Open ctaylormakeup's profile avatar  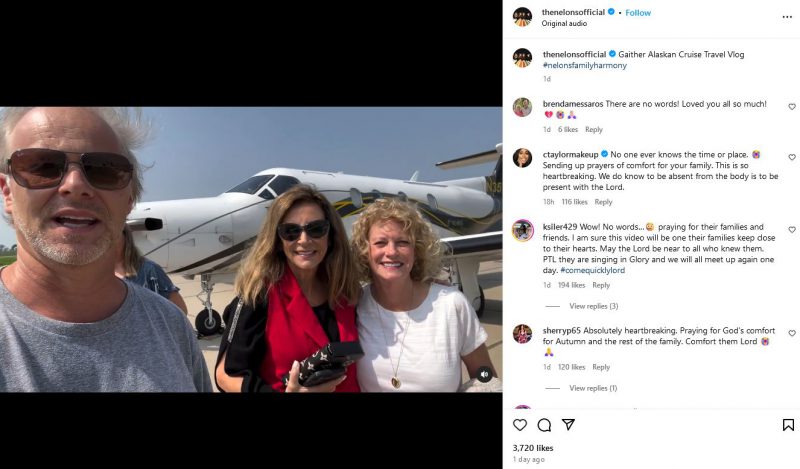click(x=522, y=158)
